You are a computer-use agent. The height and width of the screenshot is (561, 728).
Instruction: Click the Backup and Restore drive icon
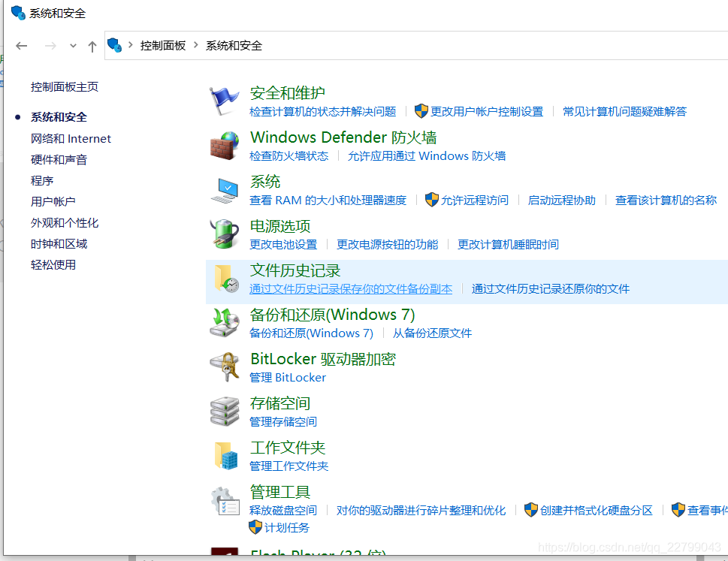tap(224, 322)
